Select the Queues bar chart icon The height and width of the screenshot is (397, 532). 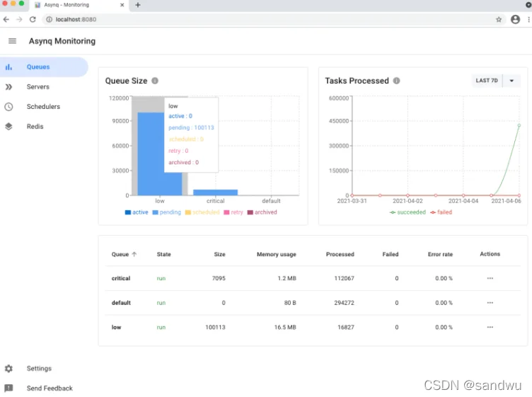pyautogui.click(x=8, y=67)
